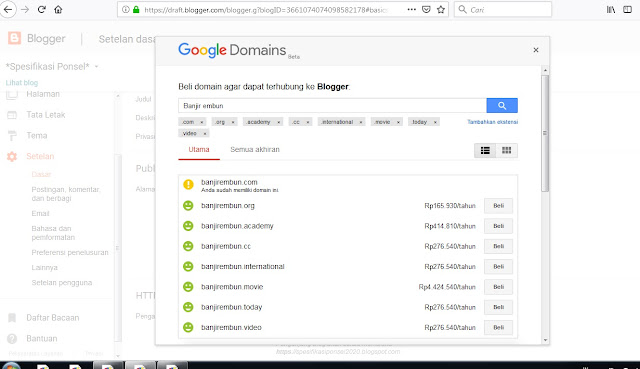Switch to grid view of domains

click(507, 150)
